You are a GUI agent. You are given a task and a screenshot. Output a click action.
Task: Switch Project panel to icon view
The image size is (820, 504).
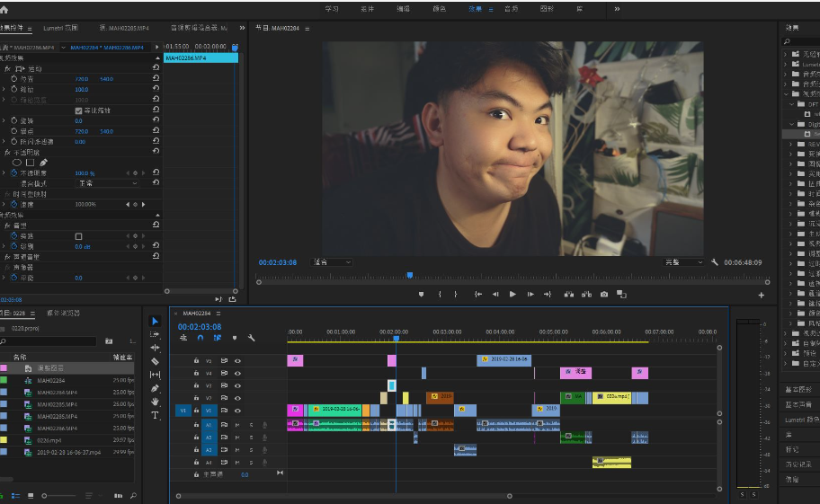point(31,496)
